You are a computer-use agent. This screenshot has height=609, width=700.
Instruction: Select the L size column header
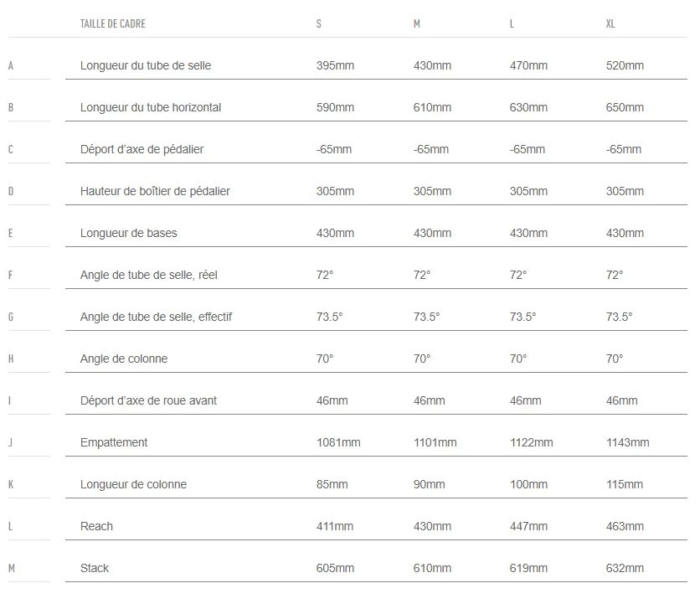[x=512, y=23]
